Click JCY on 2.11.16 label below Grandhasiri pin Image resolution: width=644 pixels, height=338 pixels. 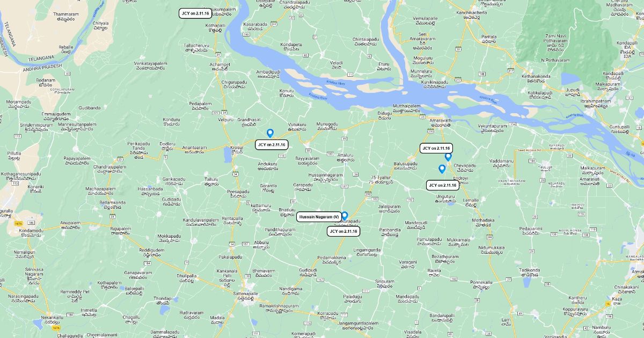tap(272, 144)
